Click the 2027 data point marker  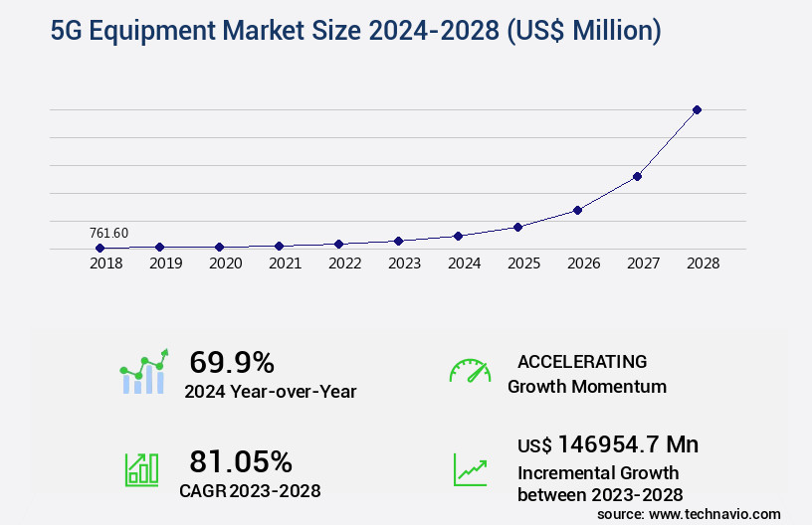(637, 176)
